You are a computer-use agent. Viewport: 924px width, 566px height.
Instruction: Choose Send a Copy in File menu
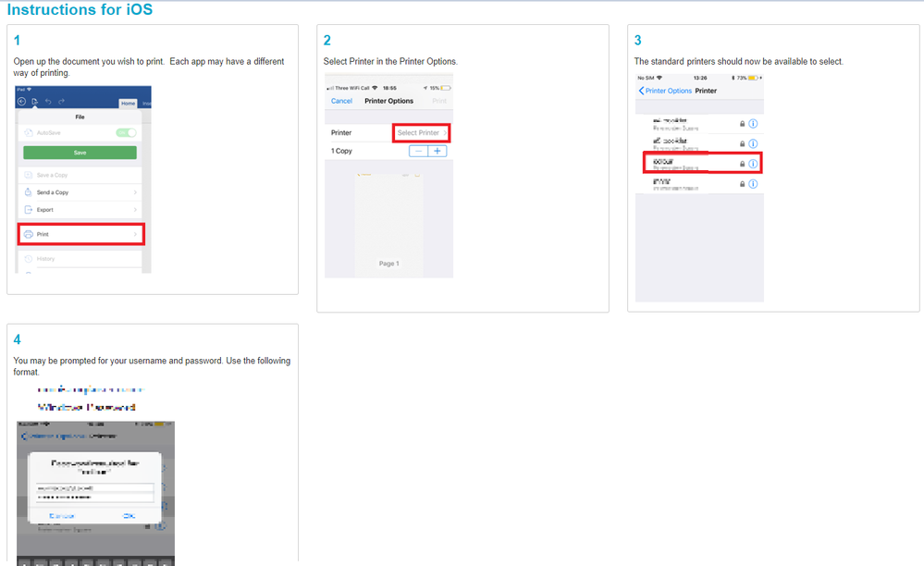tap(80, 192)
